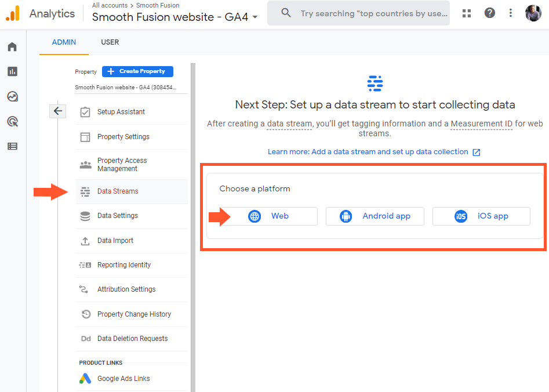Click the Create Property button

pos(137,71)
